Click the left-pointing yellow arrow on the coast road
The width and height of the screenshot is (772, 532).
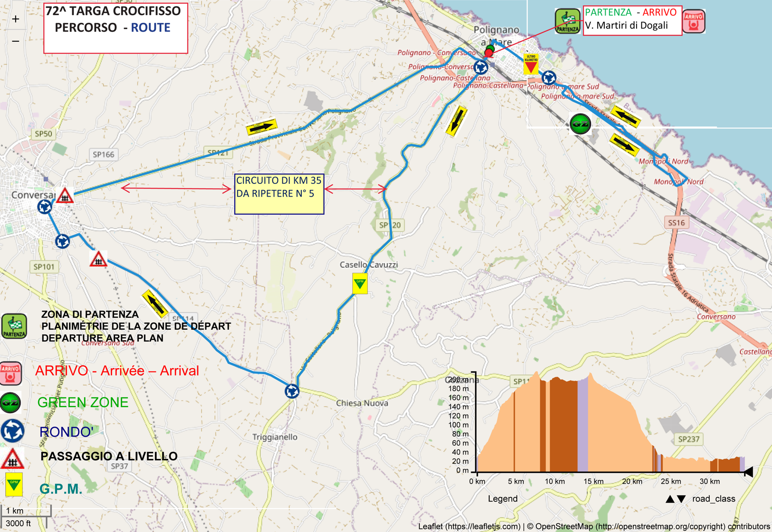(x=625, y=116)
